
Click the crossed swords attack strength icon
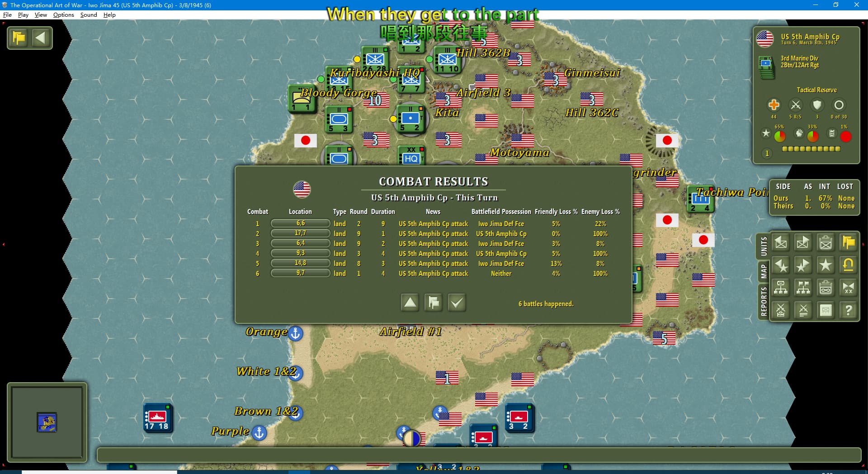point(796,105)
